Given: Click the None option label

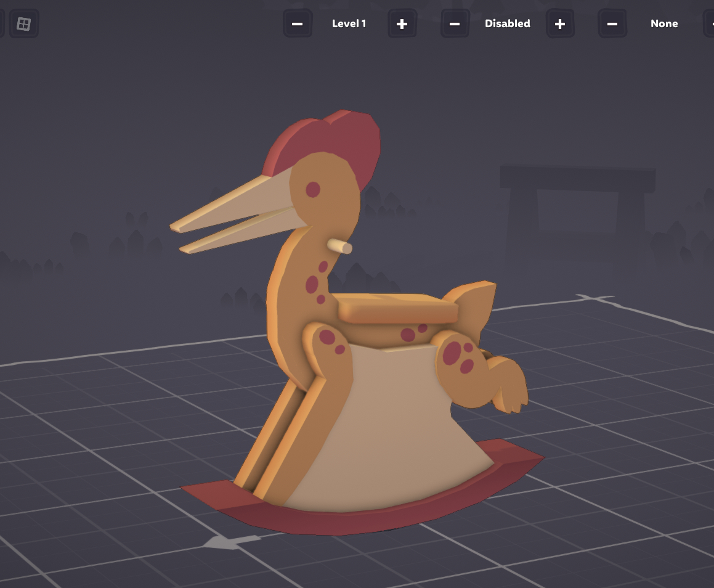Looking at the screenshot, I should tap(663, 24).
